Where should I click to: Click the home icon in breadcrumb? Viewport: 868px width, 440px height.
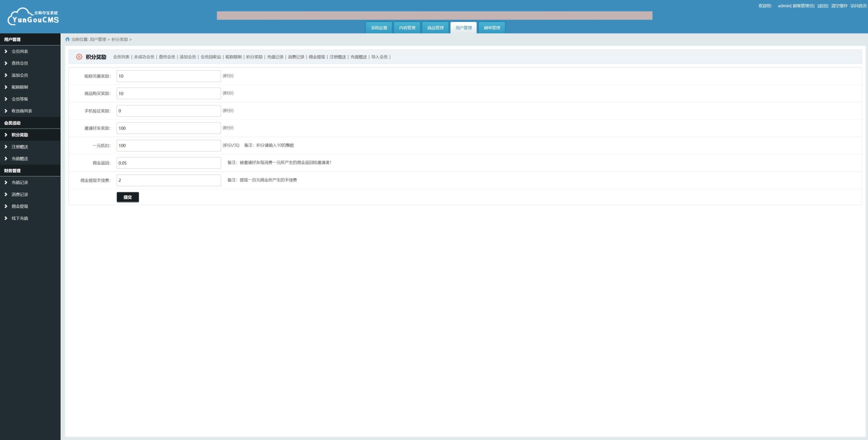(x=67, y=39)
